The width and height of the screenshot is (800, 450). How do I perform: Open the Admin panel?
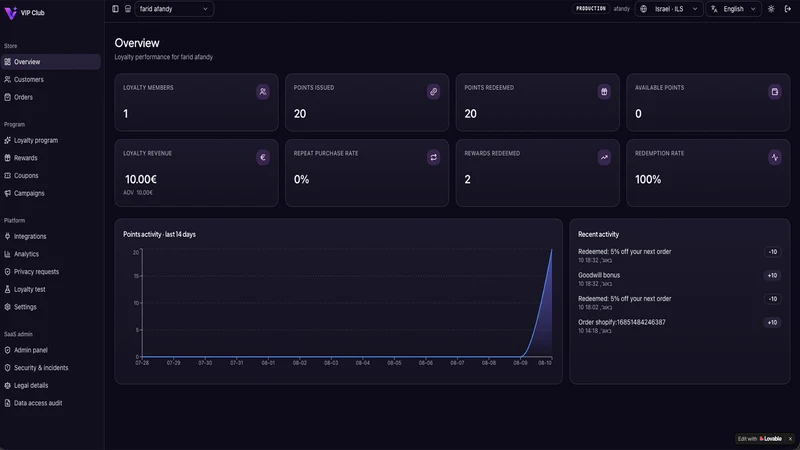coord(51,350)
